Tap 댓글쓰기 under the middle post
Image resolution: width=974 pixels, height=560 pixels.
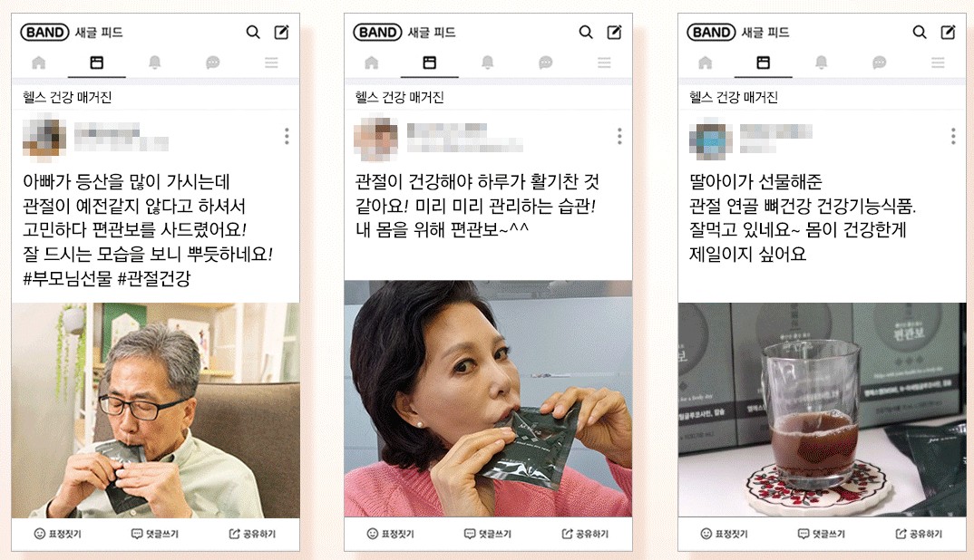click(488, 534)
